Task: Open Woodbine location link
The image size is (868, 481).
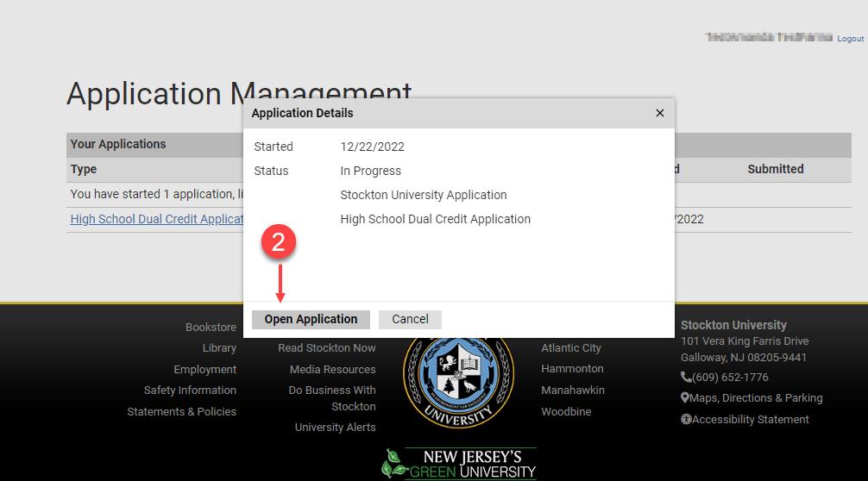Action: tap(566, 412)
